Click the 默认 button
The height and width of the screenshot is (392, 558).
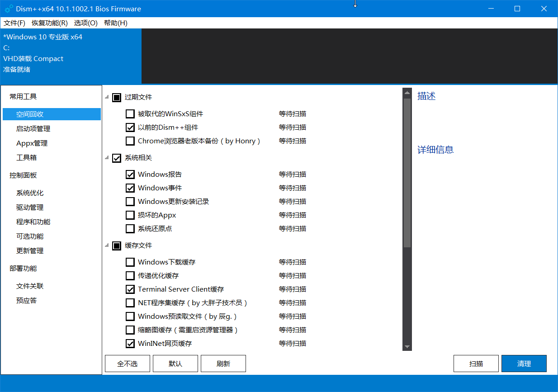pyautogui.click(x=175, y=364)
